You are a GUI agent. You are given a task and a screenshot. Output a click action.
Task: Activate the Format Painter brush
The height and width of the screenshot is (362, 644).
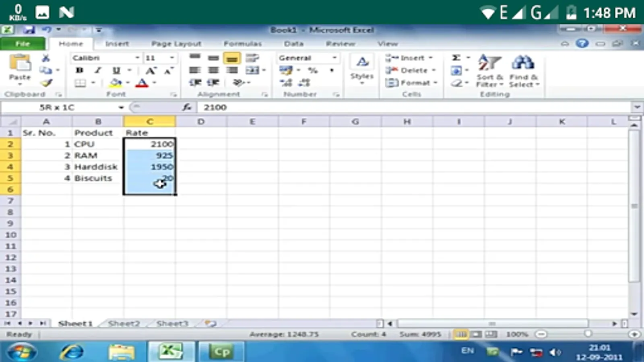tap(46, 83)
